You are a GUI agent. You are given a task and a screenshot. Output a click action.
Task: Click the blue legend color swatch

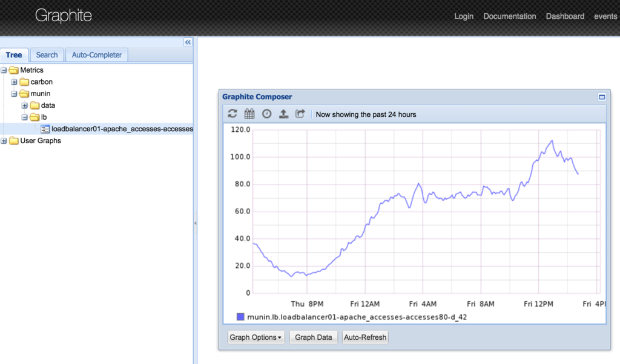point(240,317)
